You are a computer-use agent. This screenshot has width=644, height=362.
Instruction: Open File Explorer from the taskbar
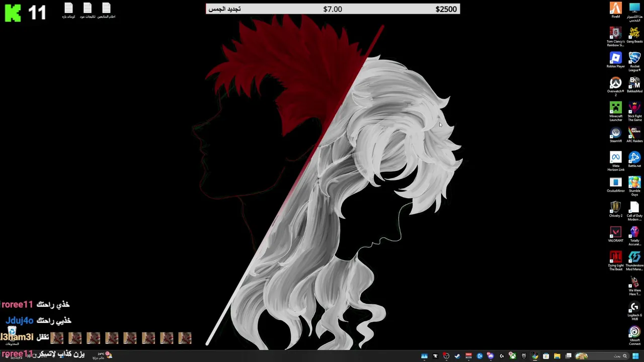(557, 356)
